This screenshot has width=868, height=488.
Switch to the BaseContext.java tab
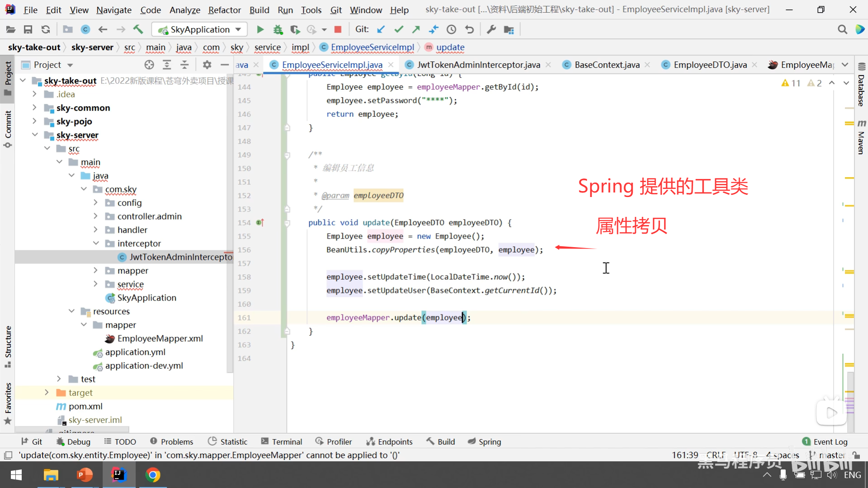click(x=607, y=65)
